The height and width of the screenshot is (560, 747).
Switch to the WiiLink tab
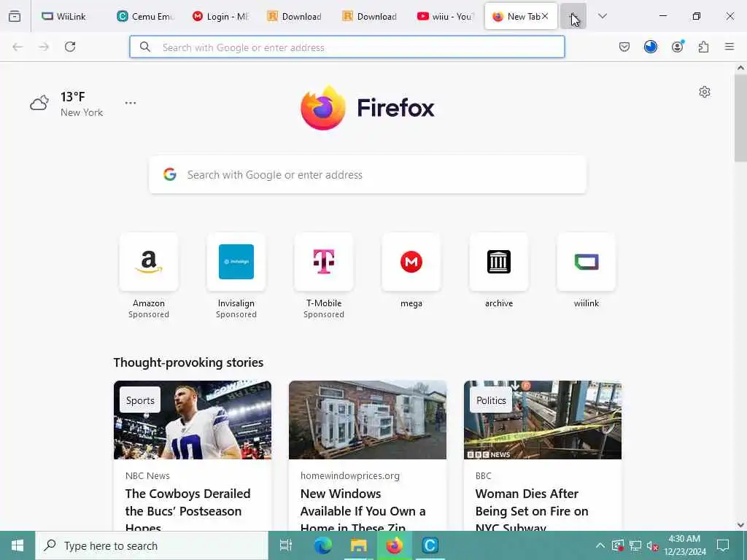click(x=69, y=16)
